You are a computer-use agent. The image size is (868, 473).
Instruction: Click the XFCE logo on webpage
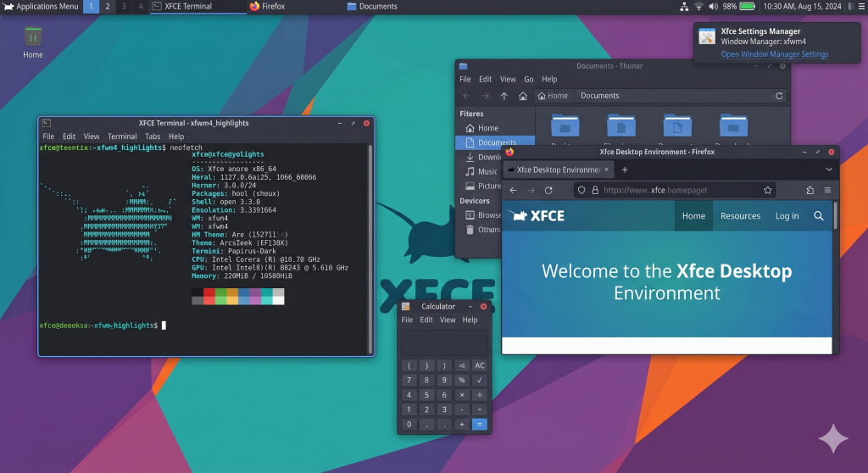tap(537, 215)
